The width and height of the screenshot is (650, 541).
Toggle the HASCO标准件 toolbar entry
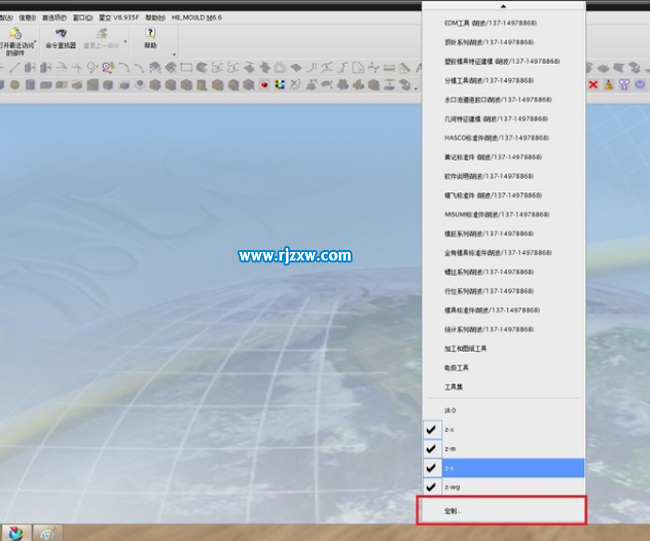(x=504, y=138)
